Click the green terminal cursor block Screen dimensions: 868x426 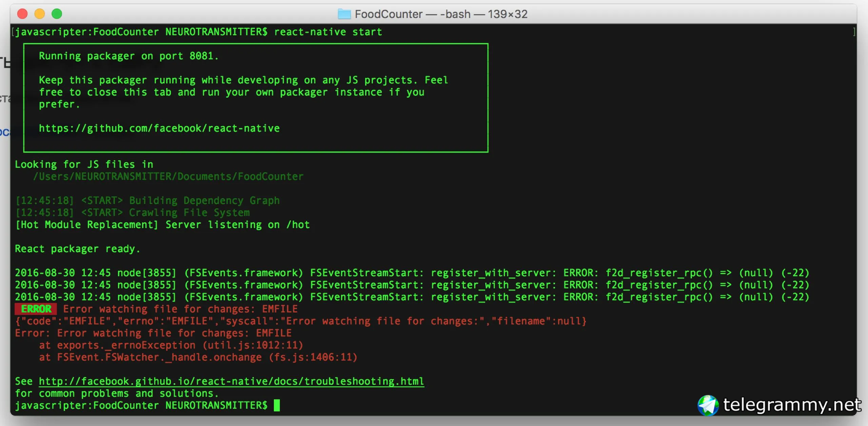coord(277,405)
